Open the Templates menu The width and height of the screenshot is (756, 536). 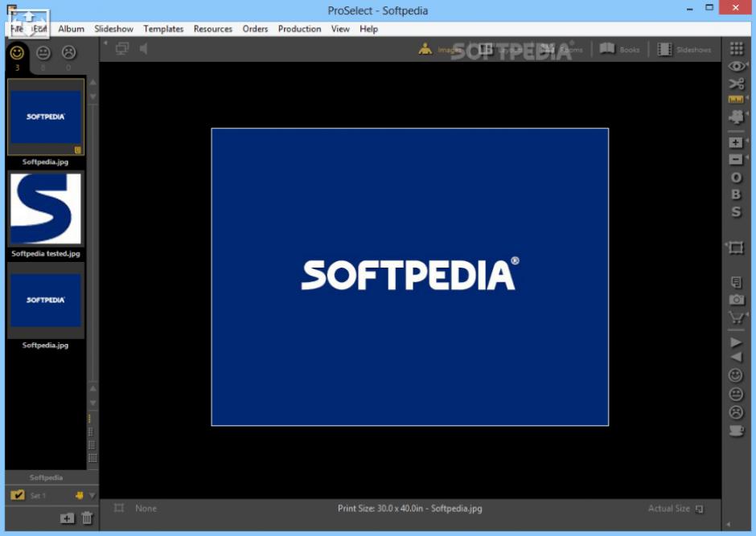pos(163,29)
